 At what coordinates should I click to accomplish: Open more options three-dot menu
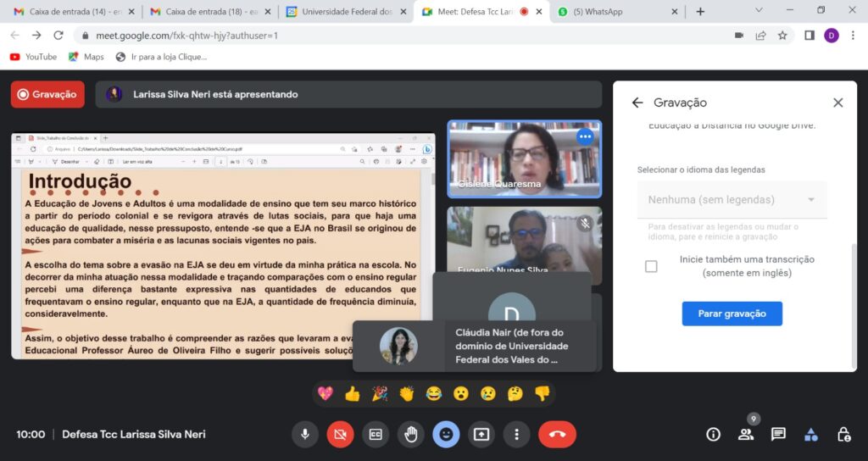(x=516, y=435)
